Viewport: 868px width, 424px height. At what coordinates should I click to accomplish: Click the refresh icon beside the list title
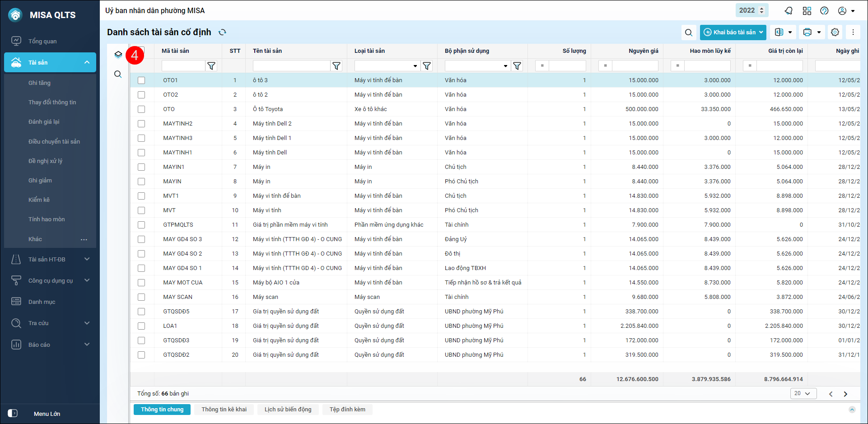click(x=222, y=32)
